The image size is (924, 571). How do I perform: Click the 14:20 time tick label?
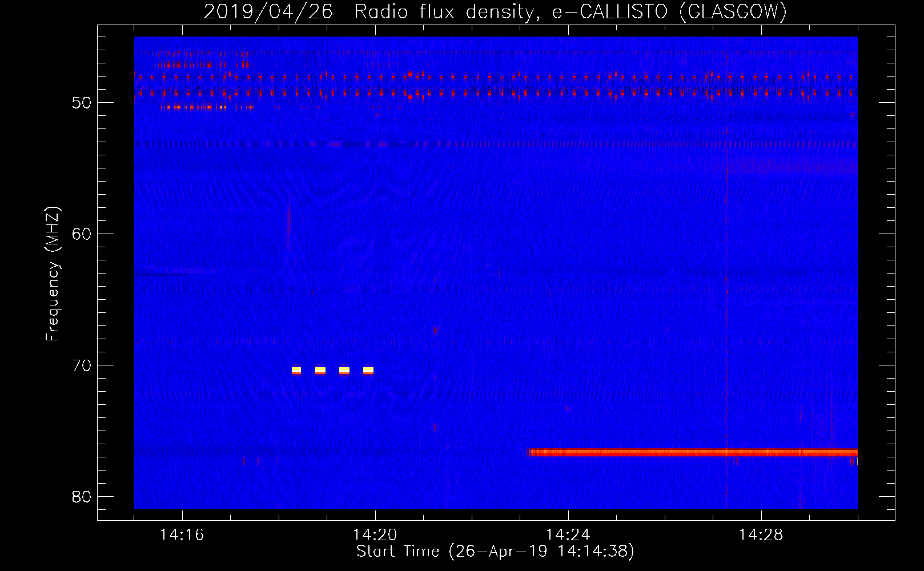pos(375,534)
